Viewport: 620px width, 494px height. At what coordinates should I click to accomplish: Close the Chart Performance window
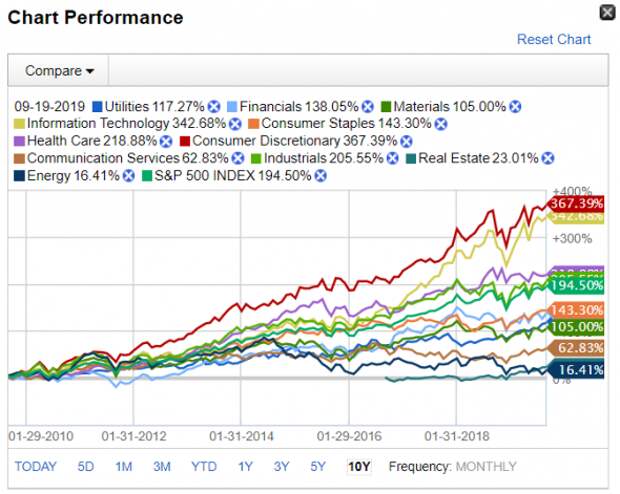pyautogui.click(x=608, y=12)
